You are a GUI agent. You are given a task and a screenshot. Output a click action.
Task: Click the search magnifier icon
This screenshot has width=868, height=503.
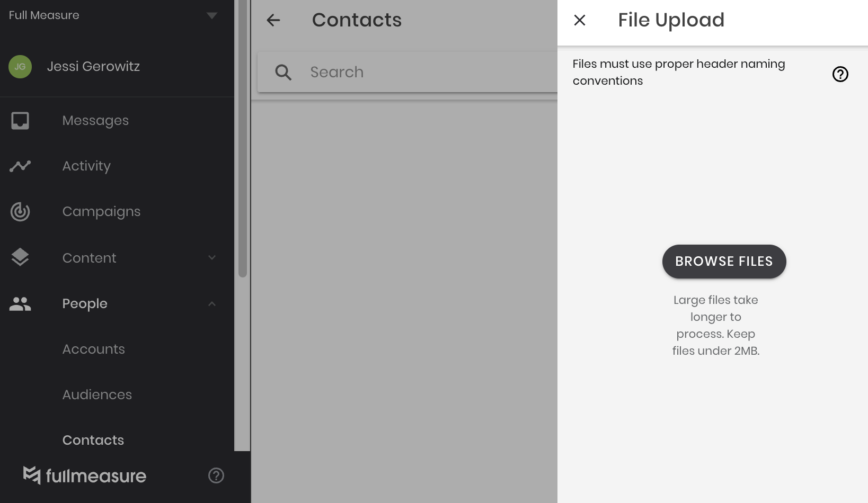coord(284,73)
